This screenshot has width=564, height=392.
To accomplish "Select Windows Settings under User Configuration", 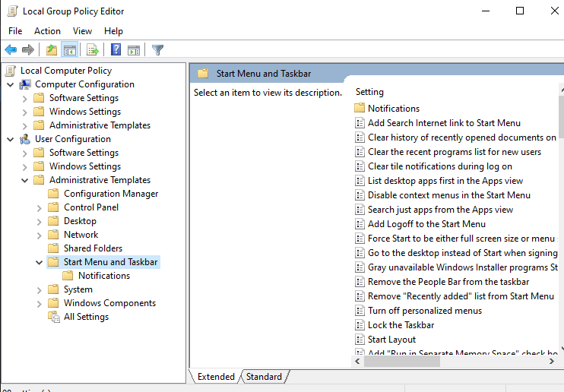I will click(x=85, y=166).
